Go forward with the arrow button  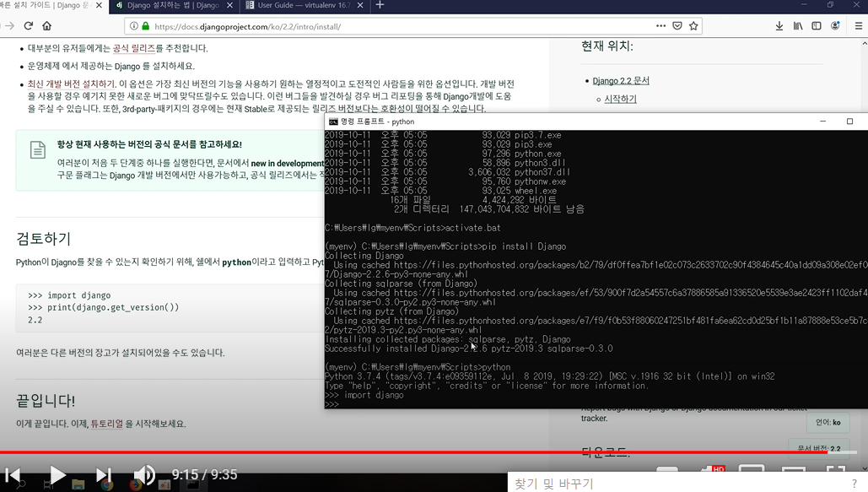[x=8, y=26]
